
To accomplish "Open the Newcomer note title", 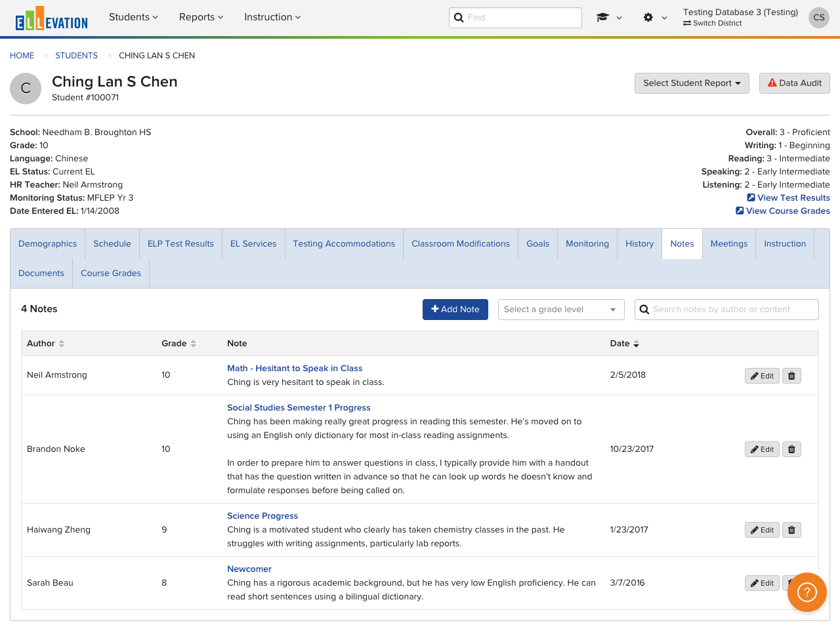I will 249,569.
